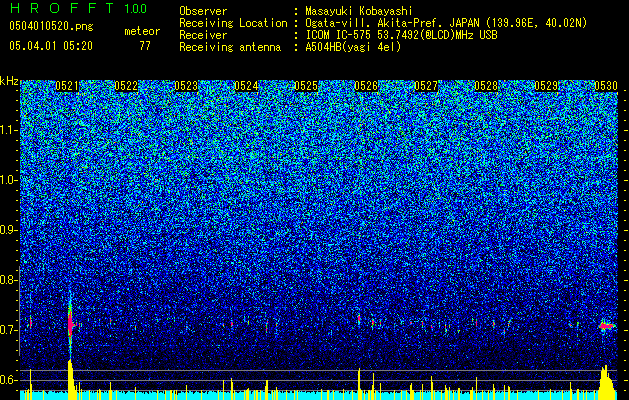Click the 0.8 frequency axis label
This screenshot has height=400, width=629.
tap(9, 280)
